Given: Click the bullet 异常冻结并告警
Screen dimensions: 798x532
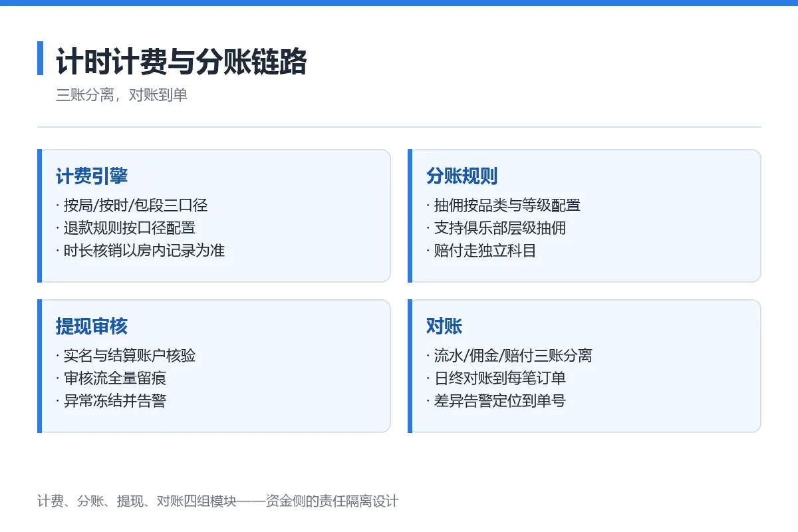Looking at the screenshot, I should (x=111, y=401).
